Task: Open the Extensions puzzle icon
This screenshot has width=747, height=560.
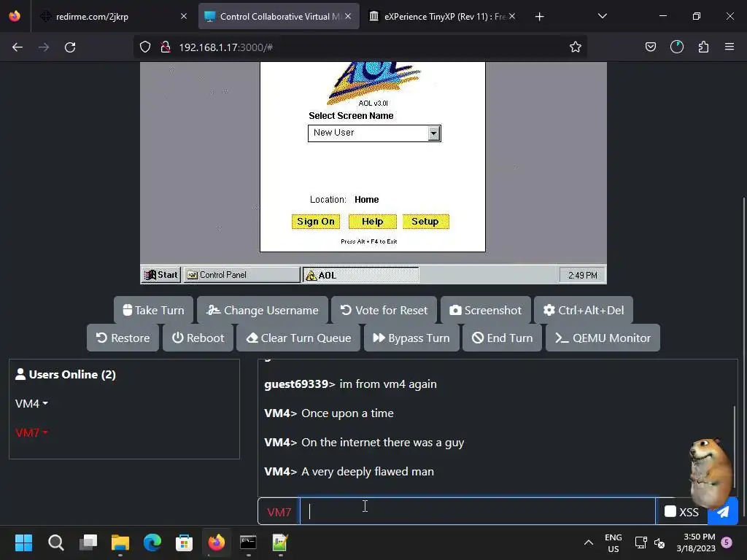Action: [x=703, y=47]
